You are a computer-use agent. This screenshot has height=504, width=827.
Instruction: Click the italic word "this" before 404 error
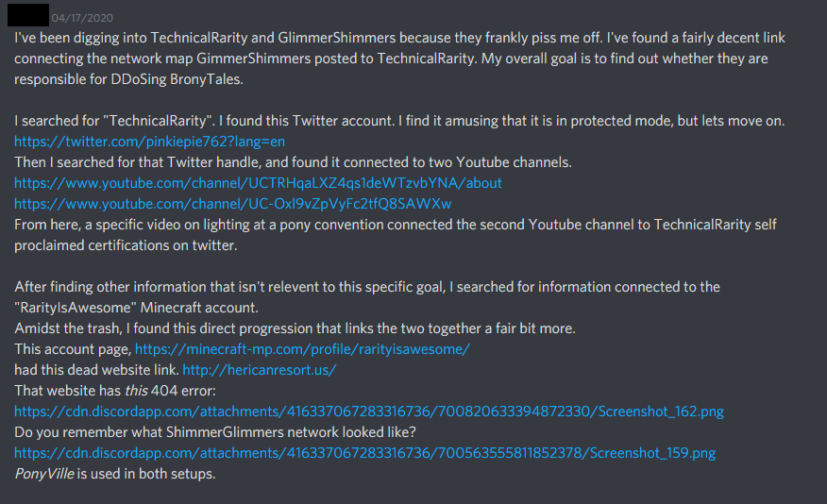click(136, 391)
